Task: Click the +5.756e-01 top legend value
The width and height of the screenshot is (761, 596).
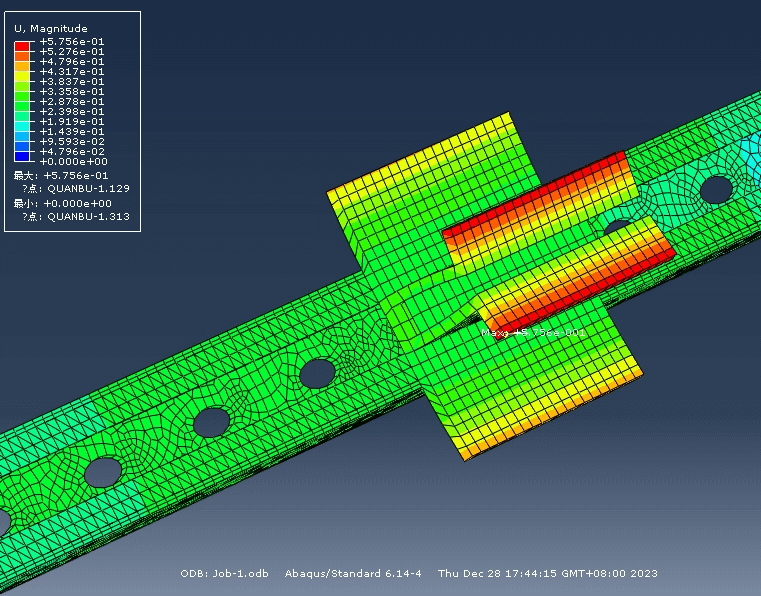Action: 72,42
